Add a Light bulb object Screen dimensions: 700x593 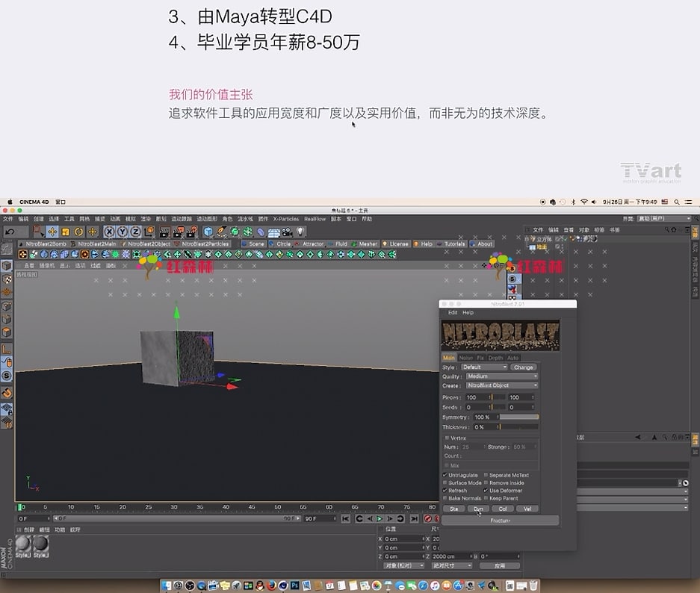pos(300,231)
